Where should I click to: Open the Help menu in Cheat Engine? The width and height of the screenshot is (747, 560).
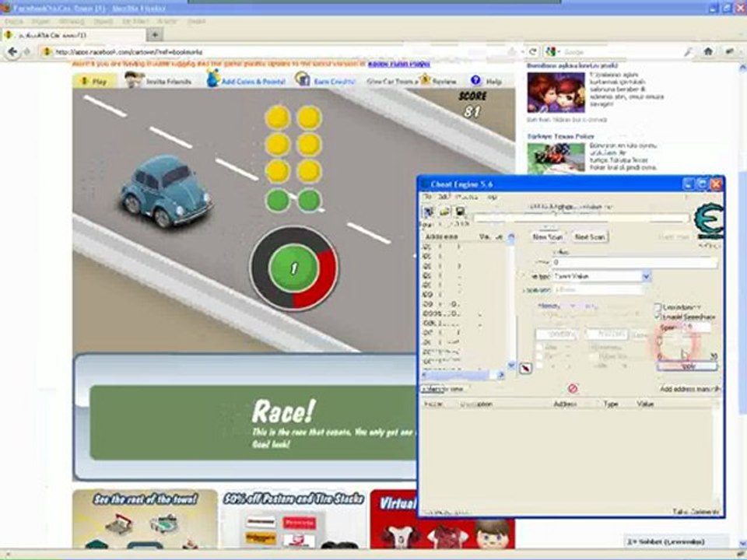[x=492, y=197]
